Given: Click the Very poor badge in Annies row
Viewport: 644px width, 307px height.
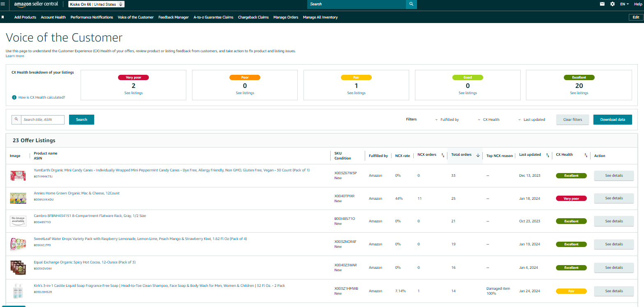Looking at the screenshot, I should point(571,199).
